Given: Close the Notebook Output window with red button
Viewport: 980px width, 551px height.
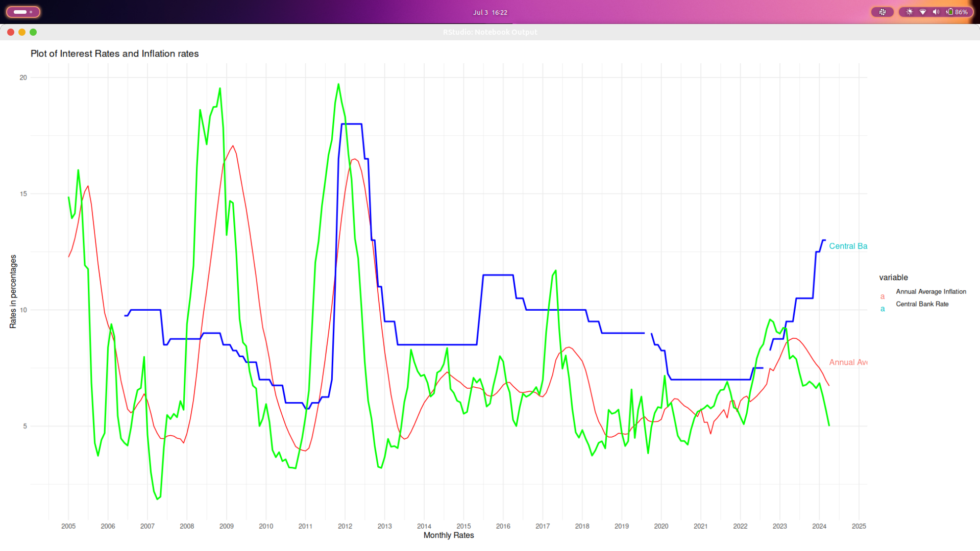Looking at the screenshot, I should 11,32.
